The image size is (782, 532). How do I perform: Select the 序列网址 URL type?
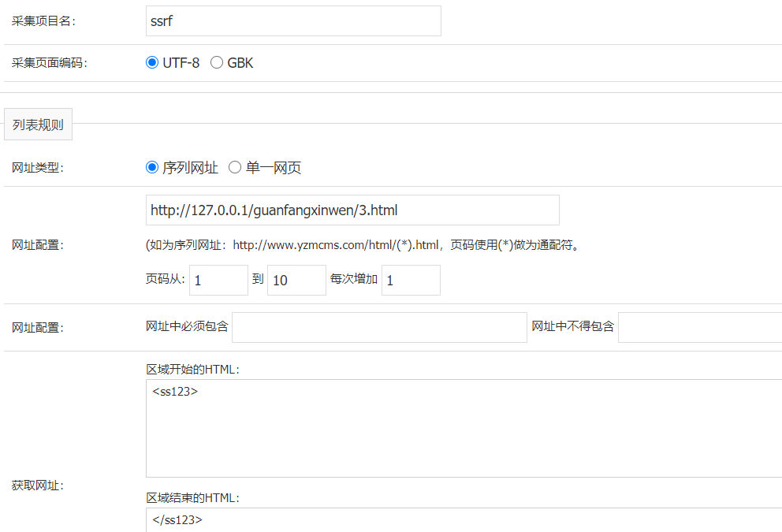coord(153,167)
